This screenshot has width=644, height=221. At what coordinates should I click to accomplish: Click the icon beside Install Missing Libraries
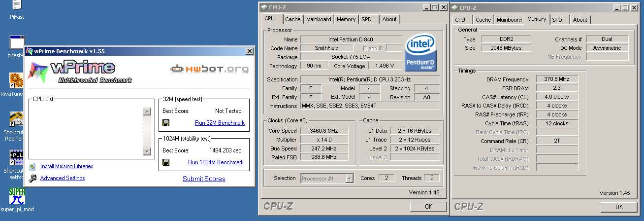tap(32, 167)
